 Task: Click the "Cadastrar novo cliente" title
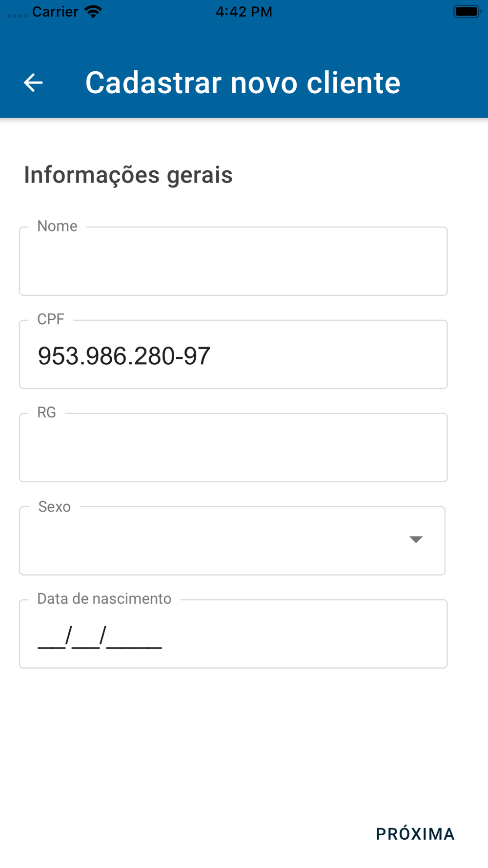(x=243, y=83)
